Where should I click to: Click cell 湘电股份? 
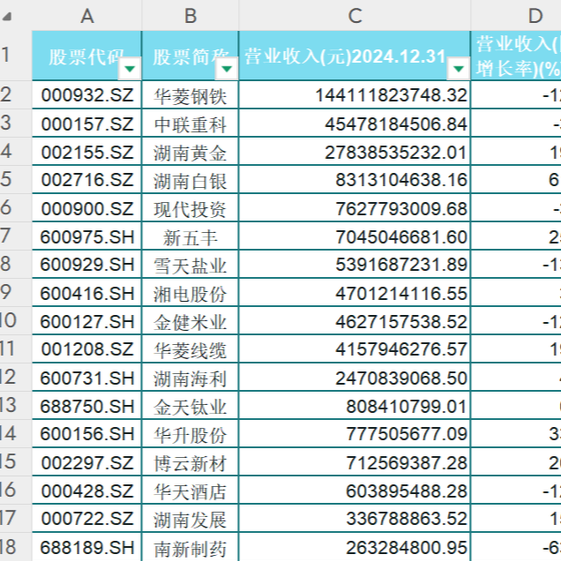click(190, 292)
